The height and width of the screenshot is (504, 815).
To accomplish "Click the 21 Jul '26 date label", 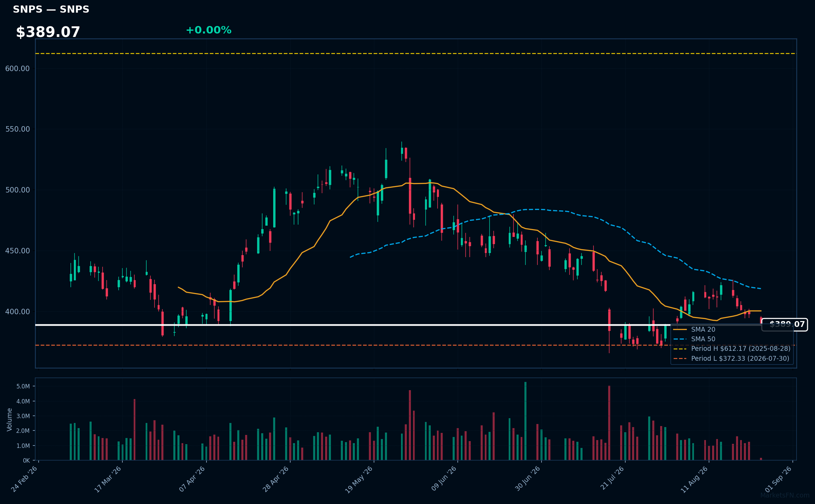I will [x=612, y=478].
